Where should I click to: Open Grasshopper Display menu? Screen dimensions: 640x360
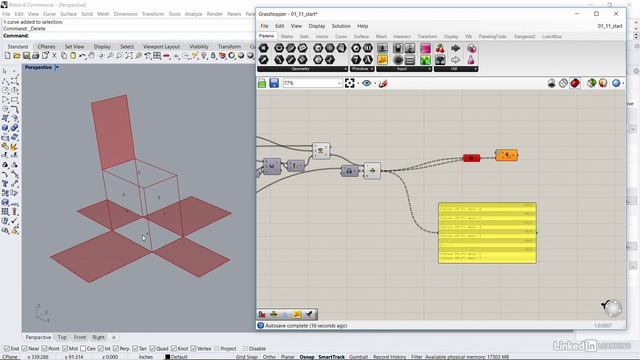coord(317,26)
